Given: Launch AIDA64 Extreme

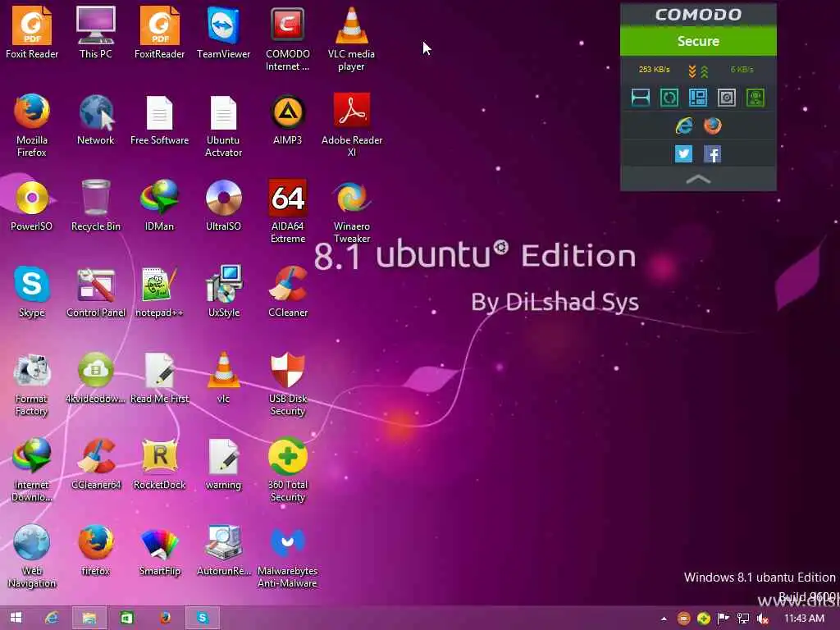Looking at the screenshot, I should (x=288, y=211).
